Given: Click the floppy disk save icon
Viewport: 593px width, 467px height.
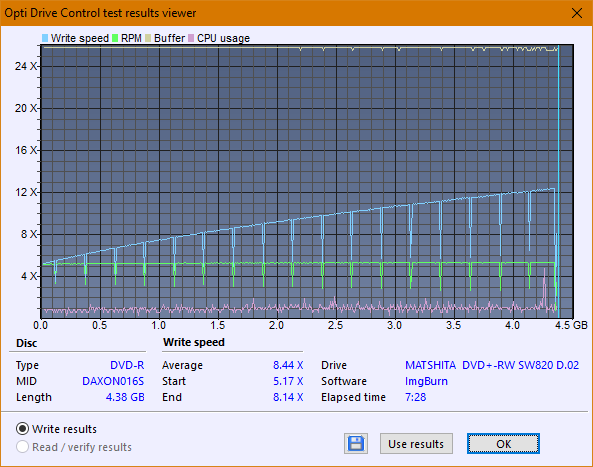Looking at the screenshot, I should click(356, 443).
